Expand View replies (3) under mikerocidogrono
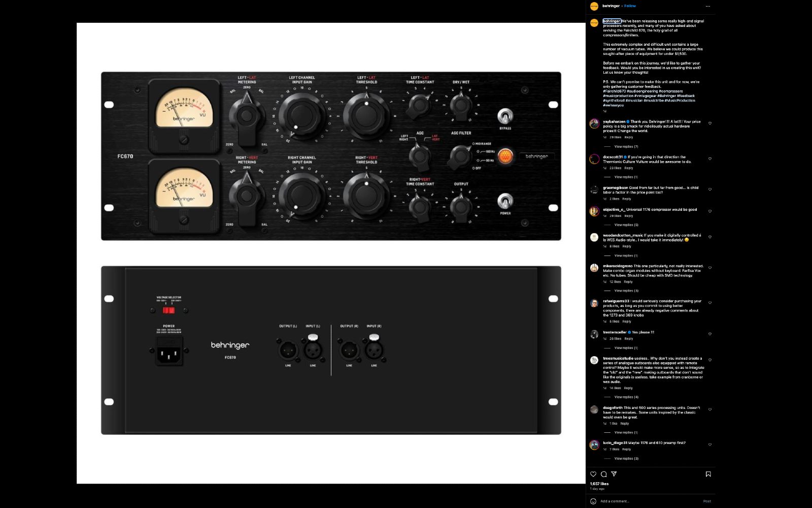812x508 pixels. click(626, 291)
